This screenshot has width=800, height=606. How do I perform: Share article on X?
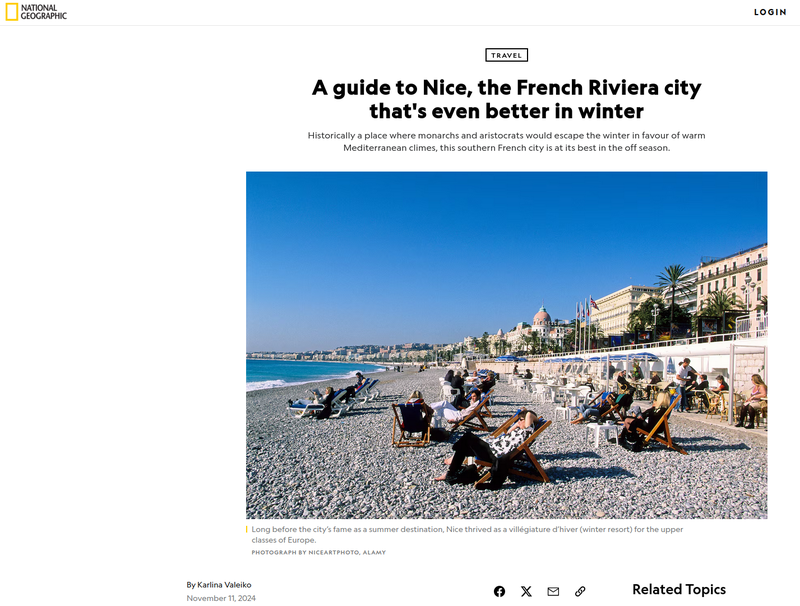(526, 591)
